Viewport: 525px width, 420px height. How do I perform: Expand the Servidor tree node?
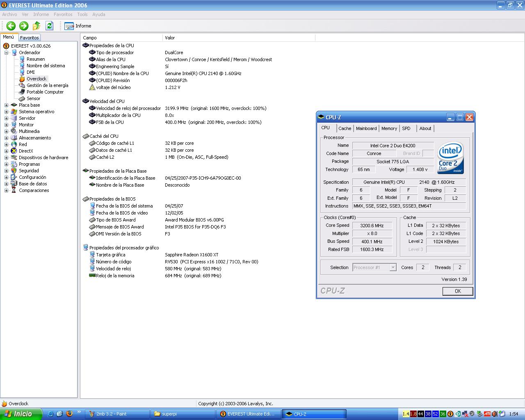[6, 118]
